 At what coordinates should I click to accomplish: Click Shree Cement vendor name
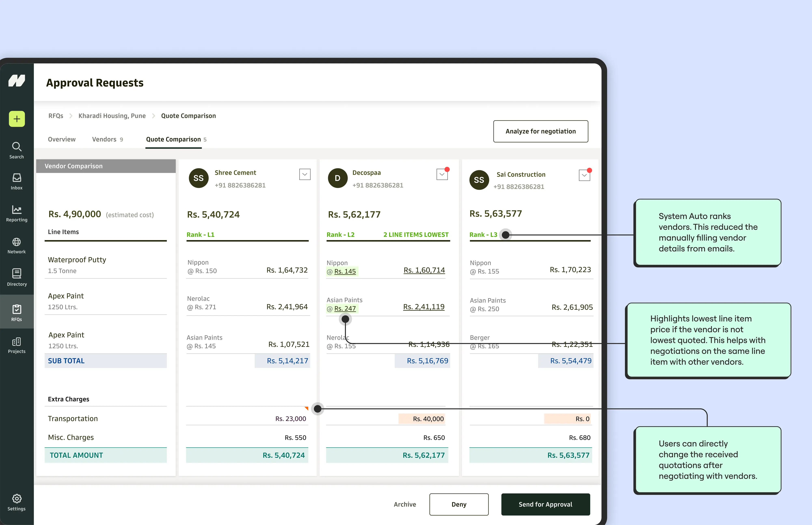coord(235,173)
